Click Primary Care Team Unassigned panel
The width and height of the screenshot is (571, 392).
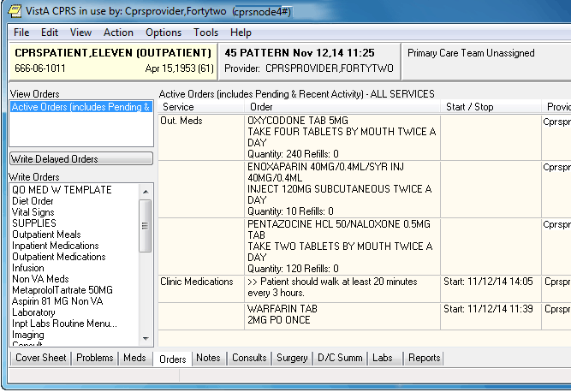[486, 61]
